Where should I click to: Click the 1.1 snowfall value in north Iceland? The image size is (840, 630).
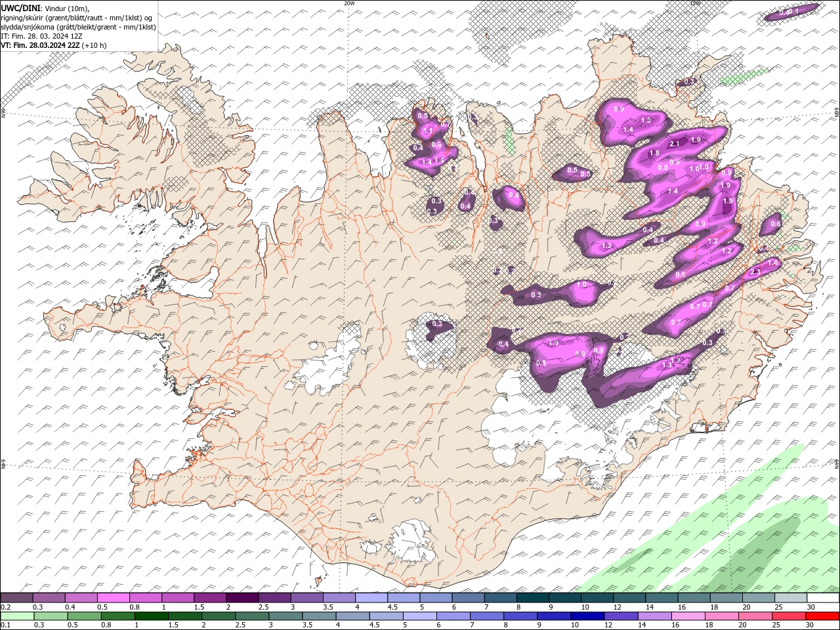click(x=428, y=131)
